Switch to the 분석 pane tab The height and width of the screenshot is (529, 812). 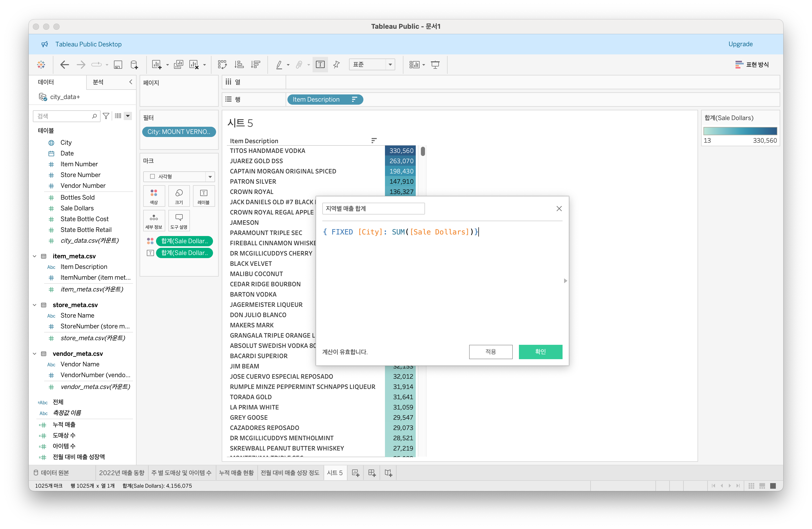click(98, 82)
